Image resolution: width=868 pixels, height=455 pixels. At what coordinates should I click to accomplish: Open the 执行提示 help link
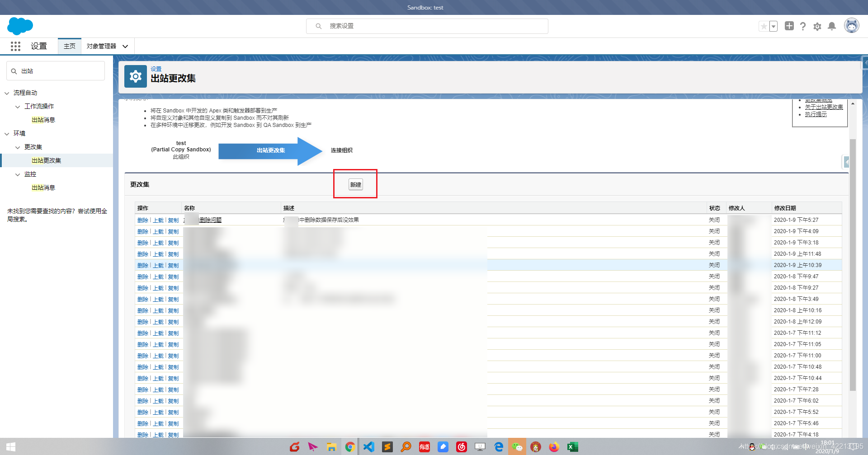pos(816,114)
